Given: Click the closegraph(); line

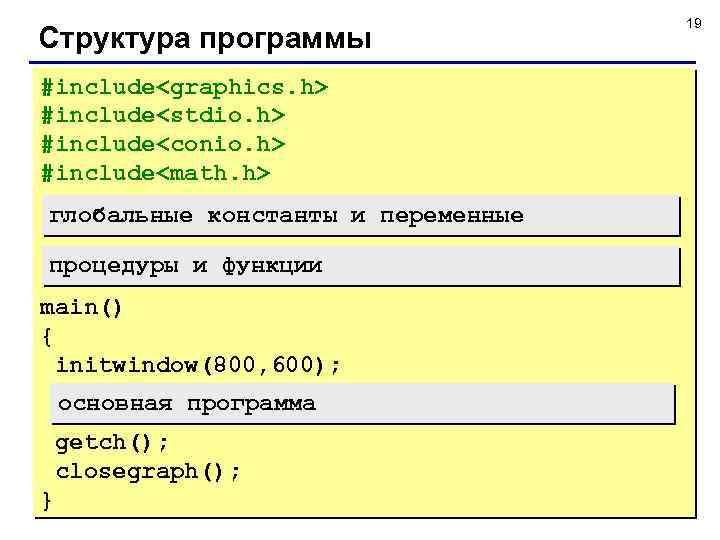Looking at the screenshot, I should pos(148,472).
